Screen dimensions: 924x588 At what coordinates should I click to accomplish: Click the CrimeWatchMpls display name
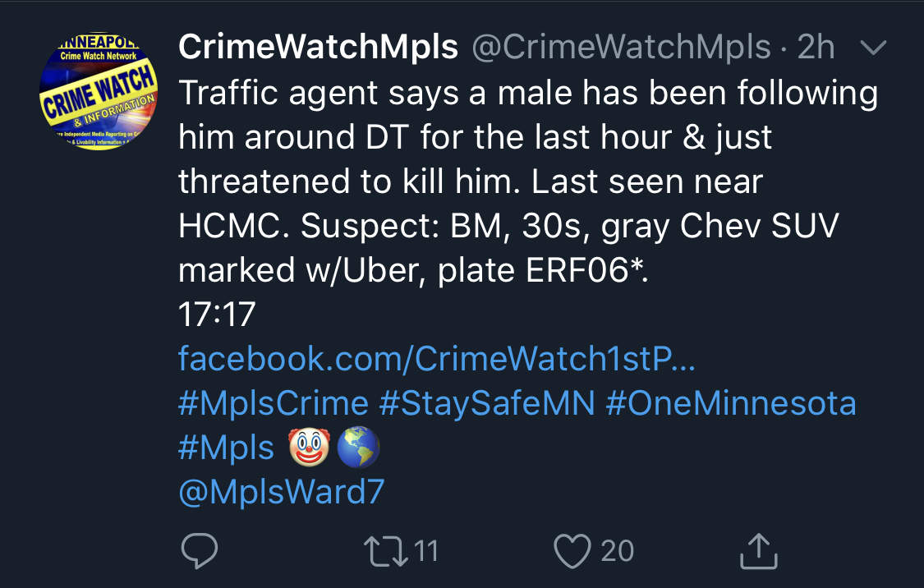point(318,47)
